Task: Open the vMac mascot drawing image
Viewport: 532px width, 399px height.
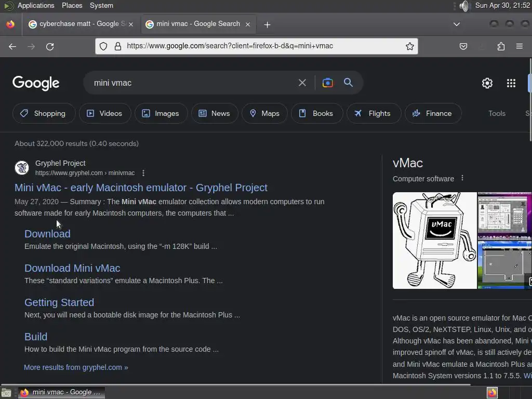Action: 435,241
